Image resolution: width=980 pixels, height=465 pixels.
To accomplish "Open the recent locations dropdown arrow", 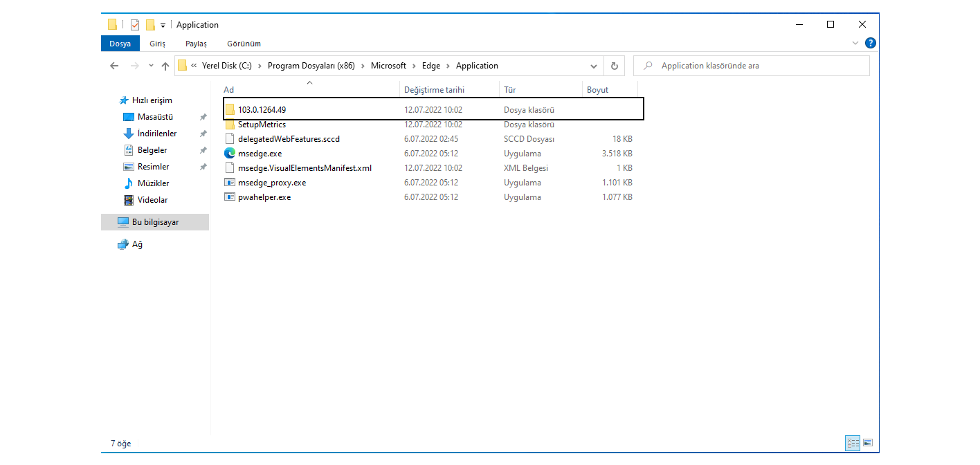I will coord(151,66).
